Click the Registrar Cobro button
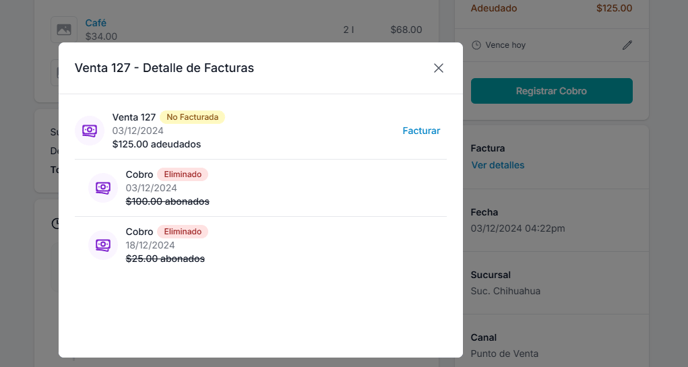Image resolution: width=688 pixels, height=367 pixels. (x=552, y=91)
